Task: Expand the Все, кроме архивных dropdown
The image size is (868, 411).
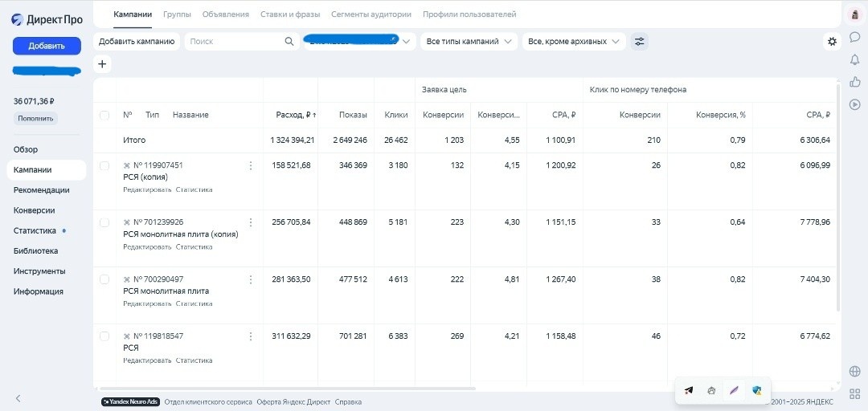Action: (x=574, y=42)
